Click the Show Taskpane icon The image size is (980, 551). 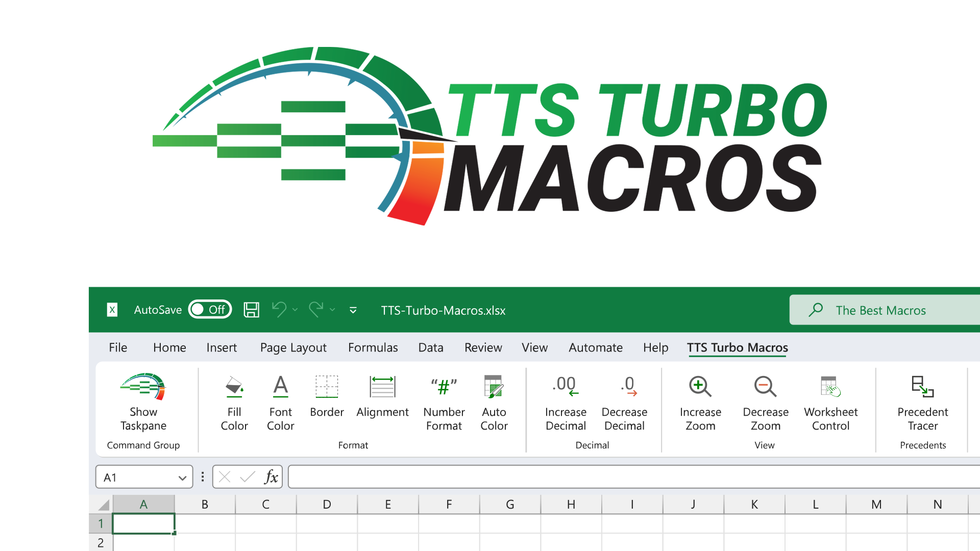pos(143,387)
